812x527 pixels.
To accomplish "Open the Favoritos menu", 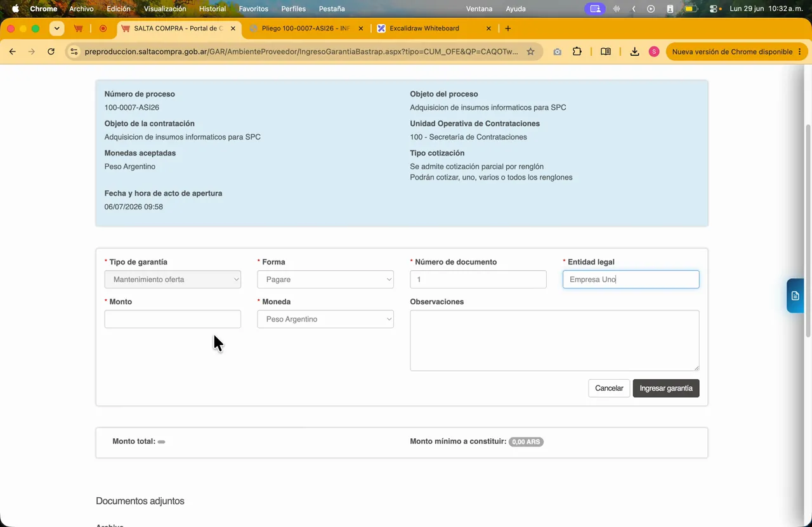I will tap(254, 9).
